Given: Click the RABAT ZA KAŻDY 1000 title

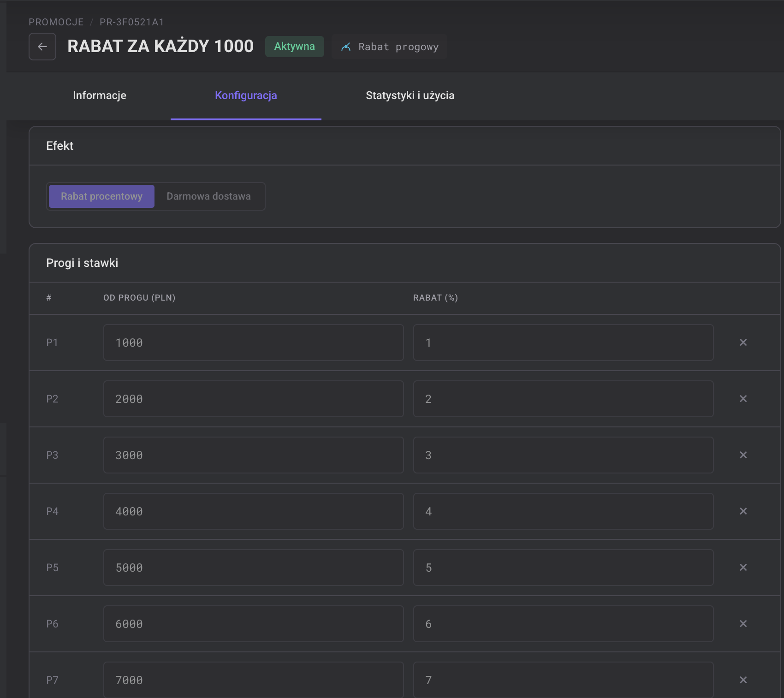Looking at the screenshot, I should [x=160, y=46].
